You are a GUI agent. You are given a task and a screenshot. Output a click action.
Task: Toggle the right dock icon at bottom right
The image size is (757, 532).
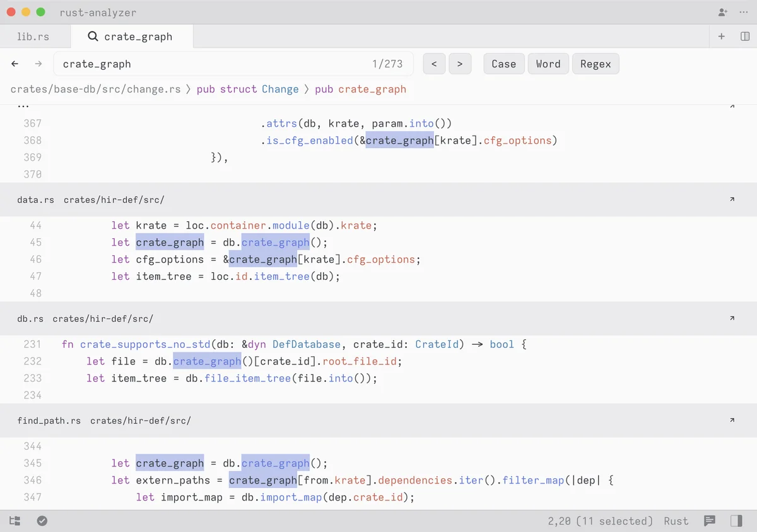[x=736, y=521]
